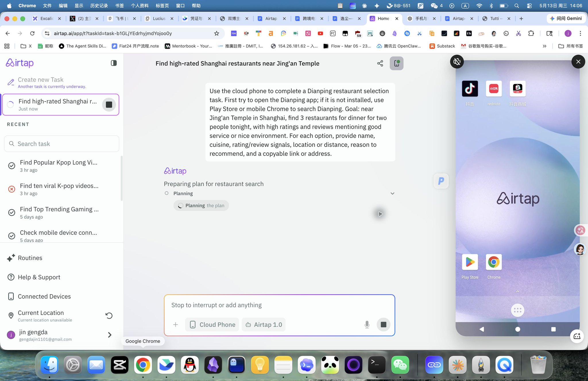588x381 pixels.
Task: Unmute the cloud phone audio
Action: click(x=457, y=61)
